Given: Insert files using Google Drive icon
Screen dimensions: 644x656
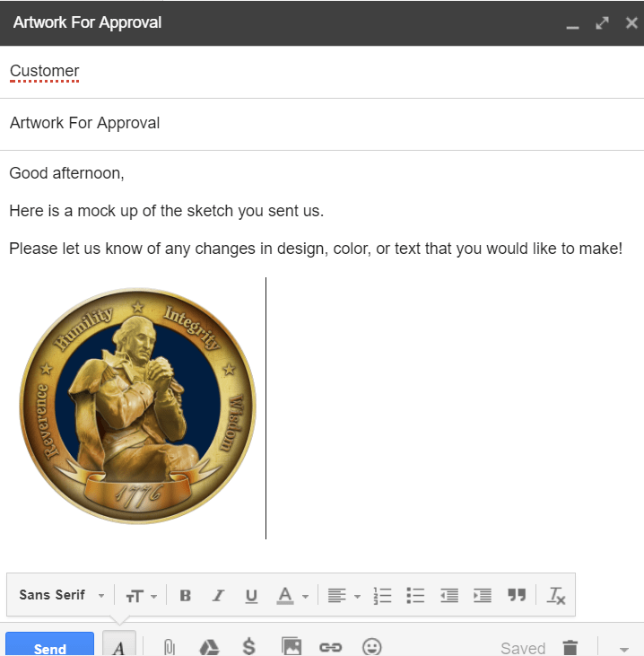Looking at the screenshot, I should coord(209,647).
